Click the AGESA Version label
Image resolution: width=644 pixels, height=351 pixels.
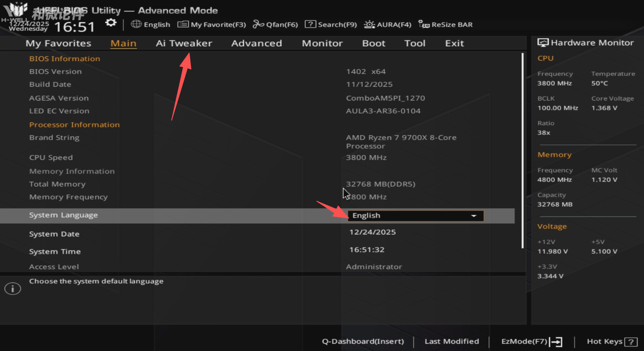[59, 98]
